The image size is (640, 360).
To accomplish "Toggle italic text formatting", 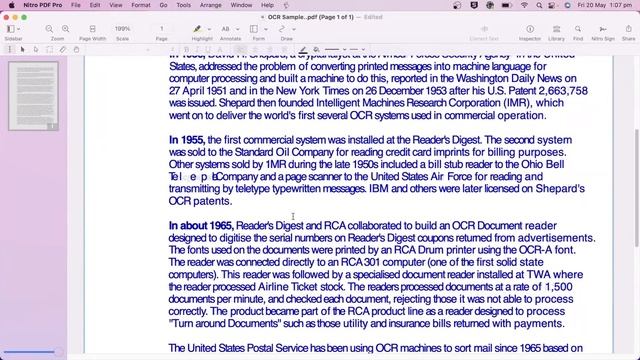I will [x=198, y=49].
